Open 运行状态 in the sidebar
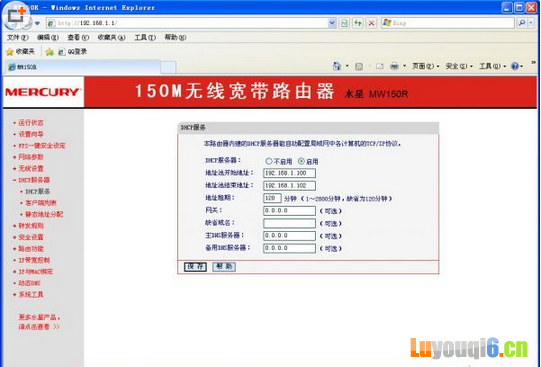This screenshot has height=367, width=541. 31,123
